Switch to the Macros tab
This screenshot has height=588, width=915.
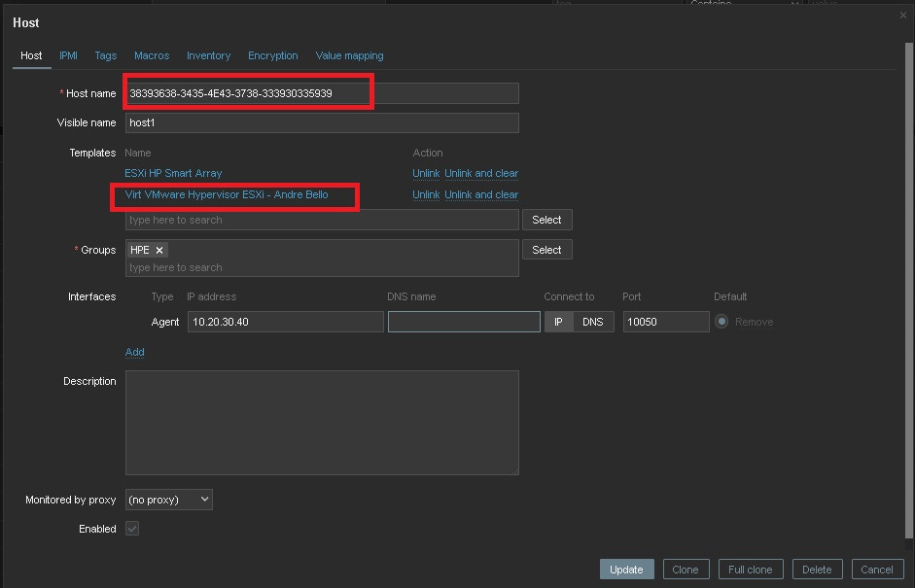tap(152, 55)
